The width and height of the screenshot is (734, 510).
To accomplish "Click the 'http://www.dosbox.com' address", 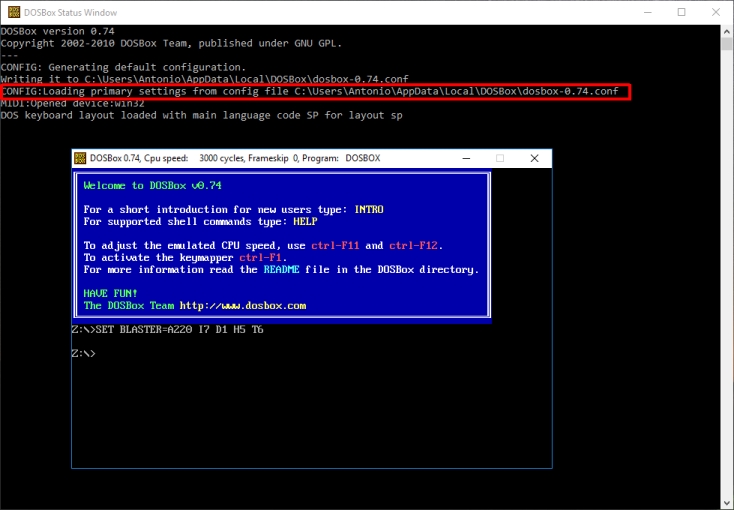I will pyautogui.click(x=243, y=306).
